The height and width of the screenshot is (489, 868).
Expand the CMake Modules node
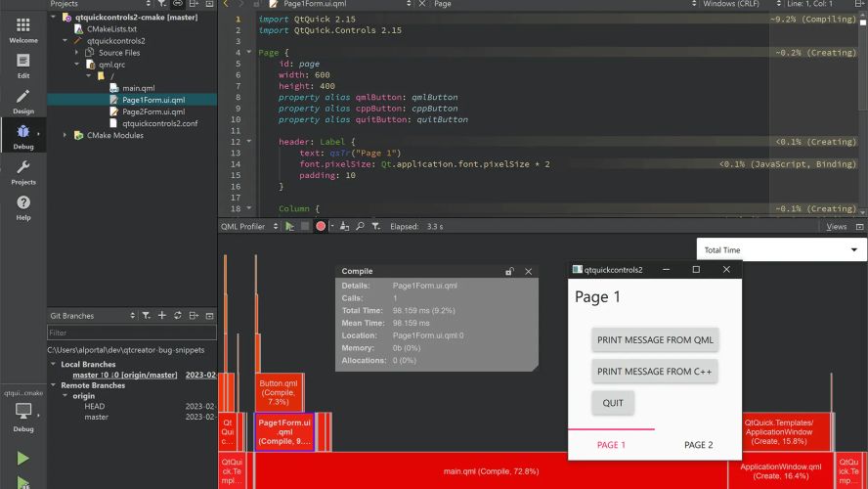point(65,135)
